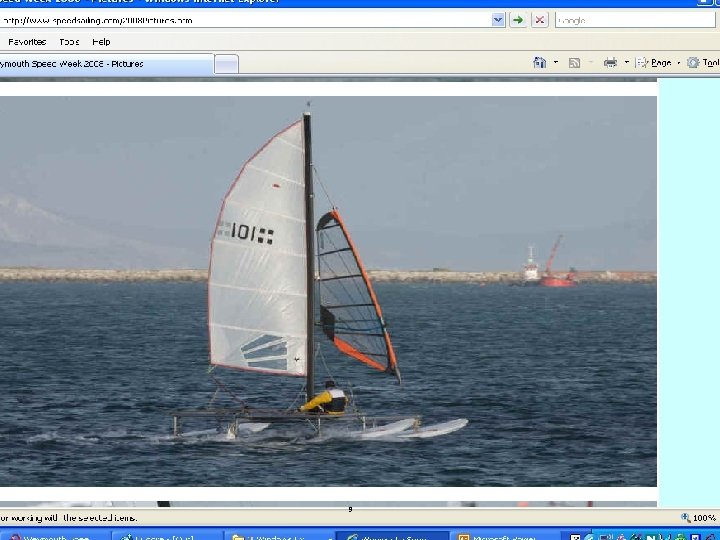Image resolution: width=720 pixels, height=540 pixels.
Task: Open the Home page icon
Action: pos(540,62)
